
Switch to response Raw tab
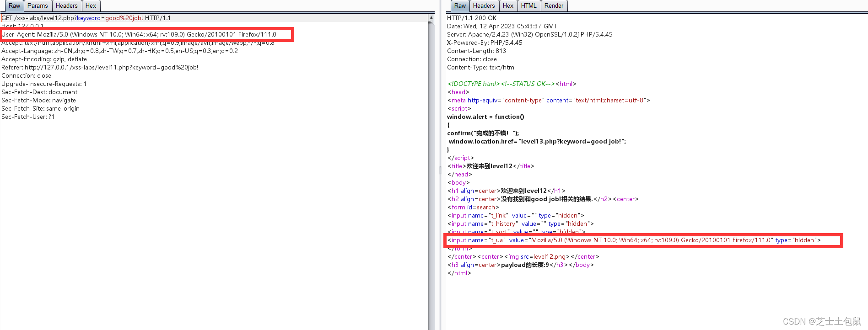pos(460,6)
